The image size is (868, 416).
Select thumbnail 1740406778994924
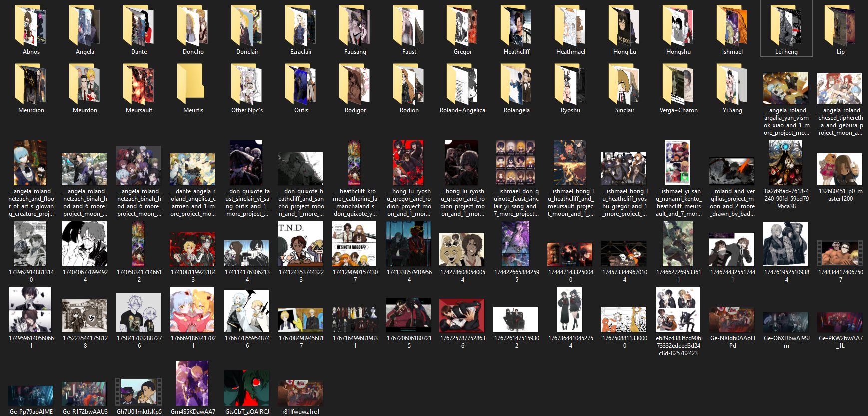pyautogui.click(x=85, y=244)
